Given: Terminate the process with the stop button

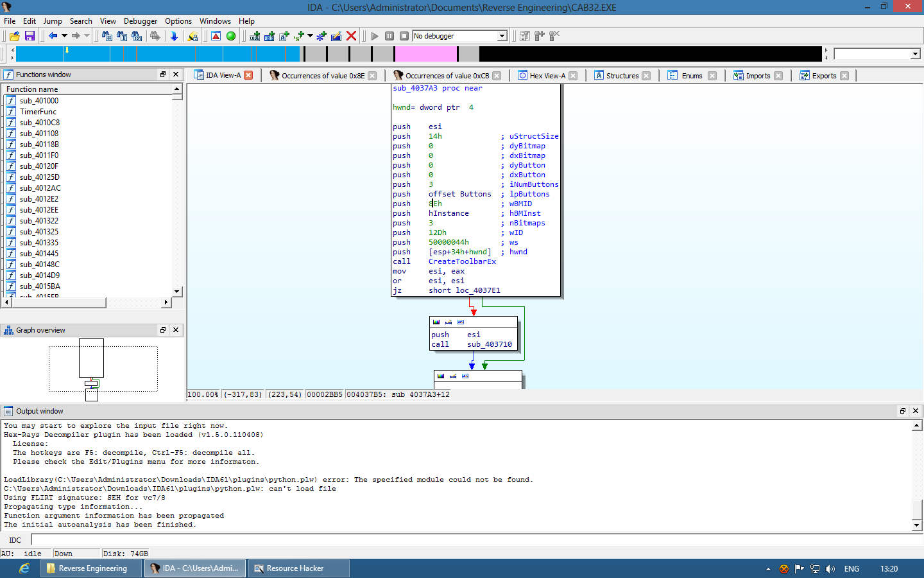Looking at the screenshot, I should tap(404, 36).
